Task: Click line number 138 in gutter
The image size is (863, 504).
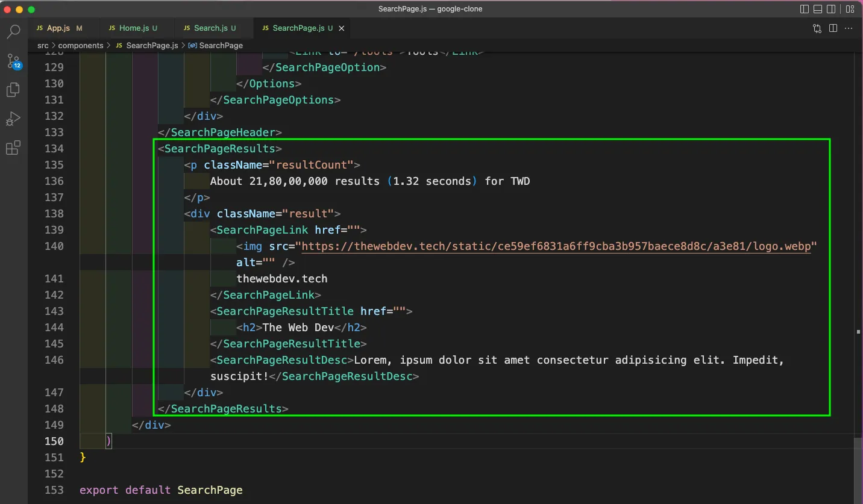Action: (54, 214)
